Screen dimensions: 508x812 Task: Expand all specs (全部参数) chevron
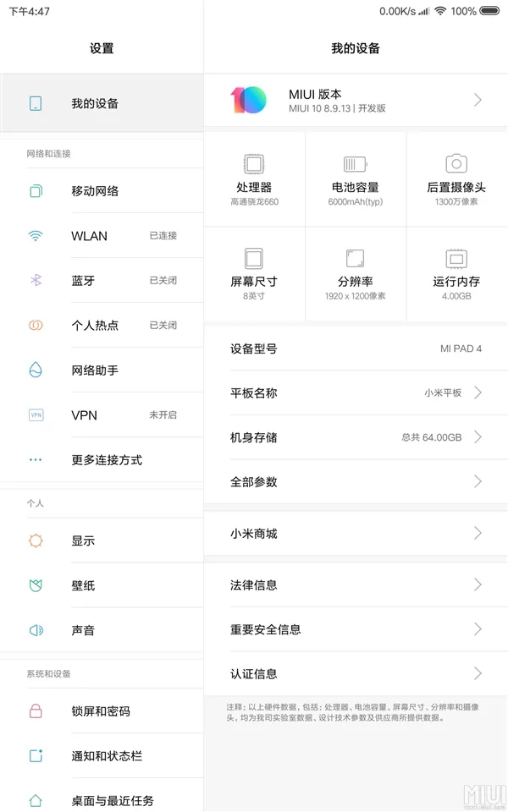(478, 481)
